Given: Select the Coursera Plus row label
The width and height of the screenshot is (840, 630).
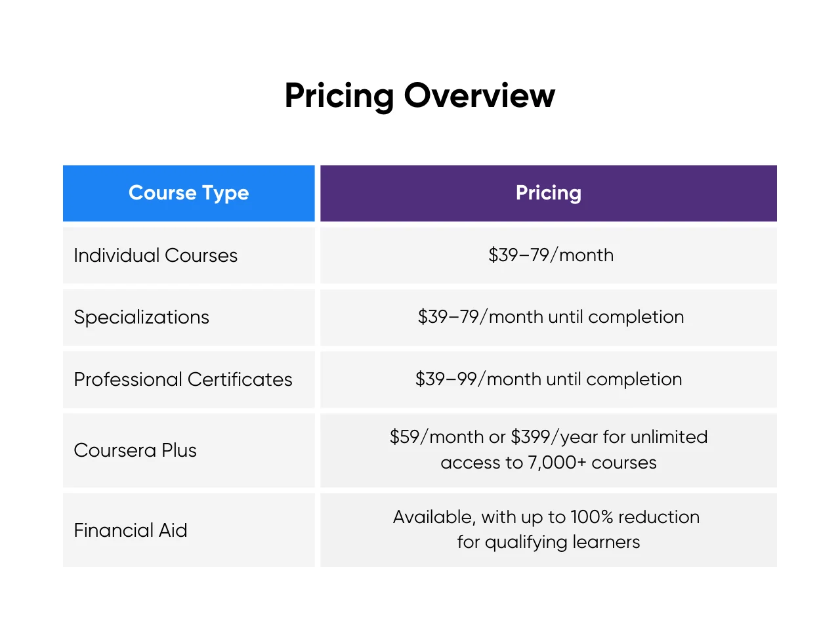Looking at the screenshot, I should [x=135, y=450].
